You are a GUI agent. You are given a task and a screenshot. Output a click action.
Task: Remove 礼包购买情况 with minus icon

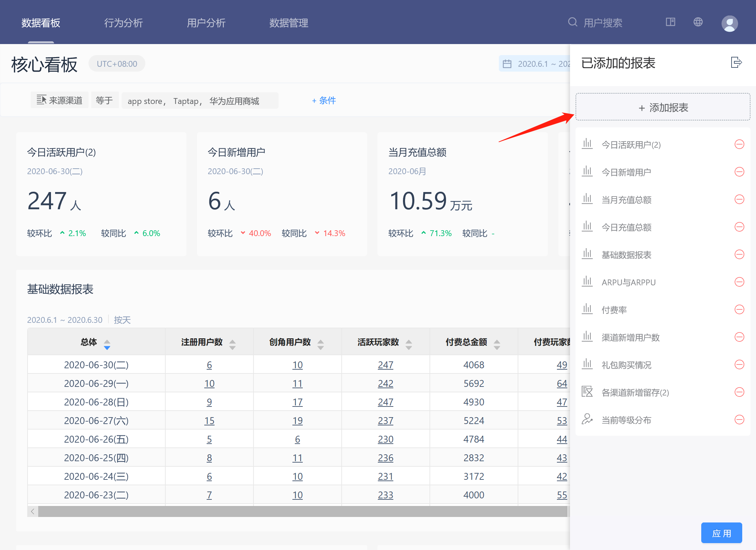pos(739,364)
